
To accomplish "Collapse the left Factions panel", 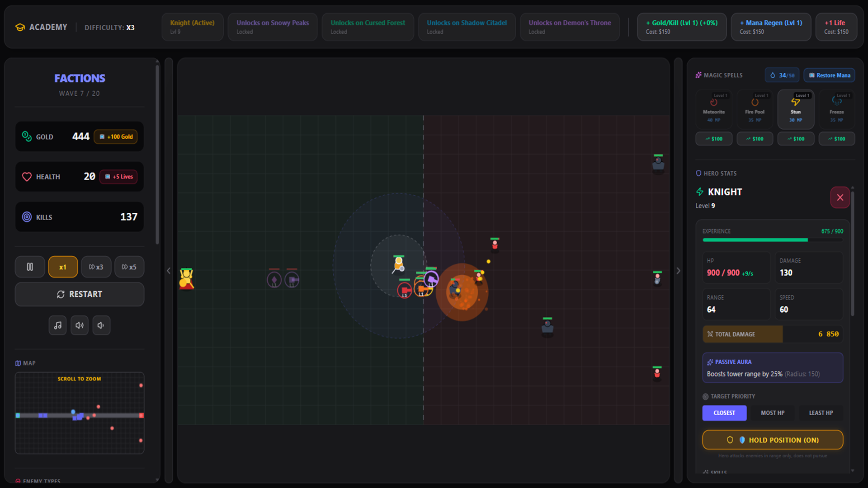I will tap(169, 270).
